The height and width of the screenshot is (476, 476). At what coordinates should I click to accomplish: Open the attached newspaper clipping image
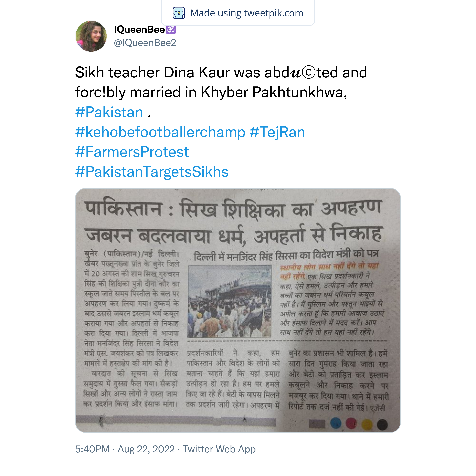[x=238, y=310]
